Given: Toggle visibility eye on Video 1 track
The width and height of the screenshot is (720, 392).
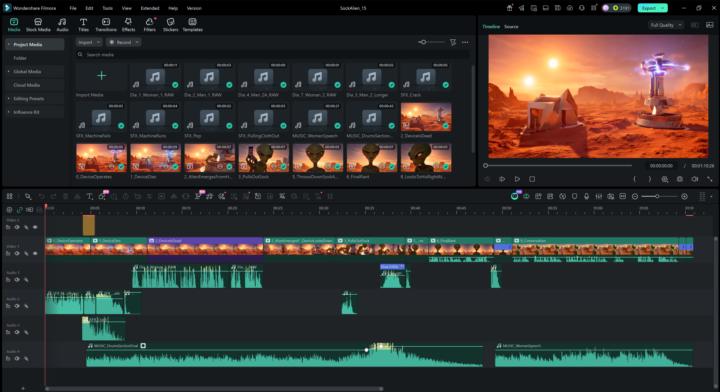Looking at the screenshot, I should click(35, 253).
